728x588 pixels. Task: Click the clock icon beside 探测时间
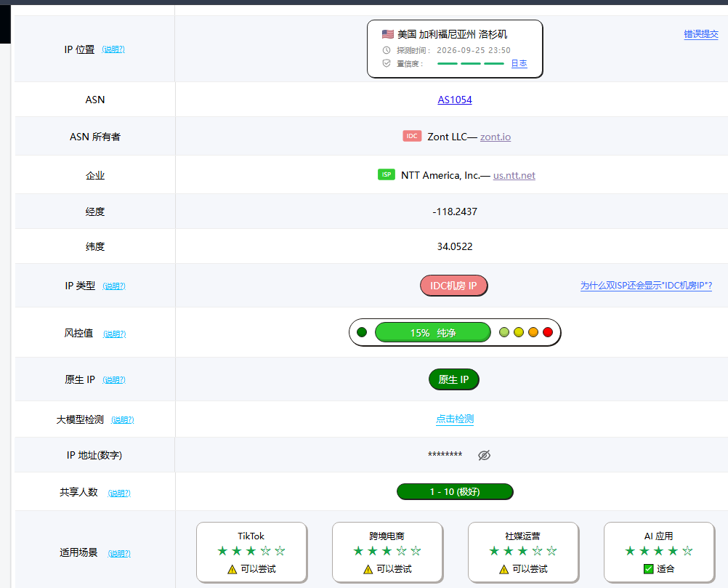387,50
